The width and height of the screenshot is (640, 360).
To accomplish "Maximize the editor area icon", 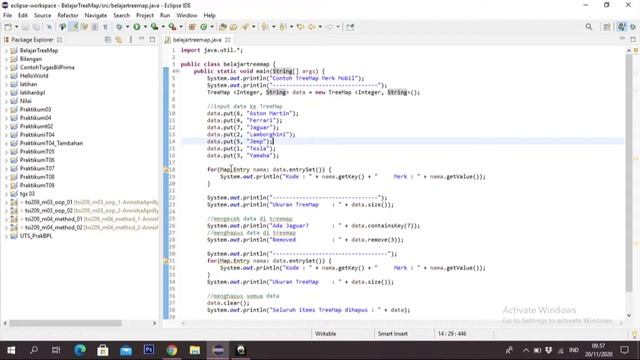I will coord(633,39).
